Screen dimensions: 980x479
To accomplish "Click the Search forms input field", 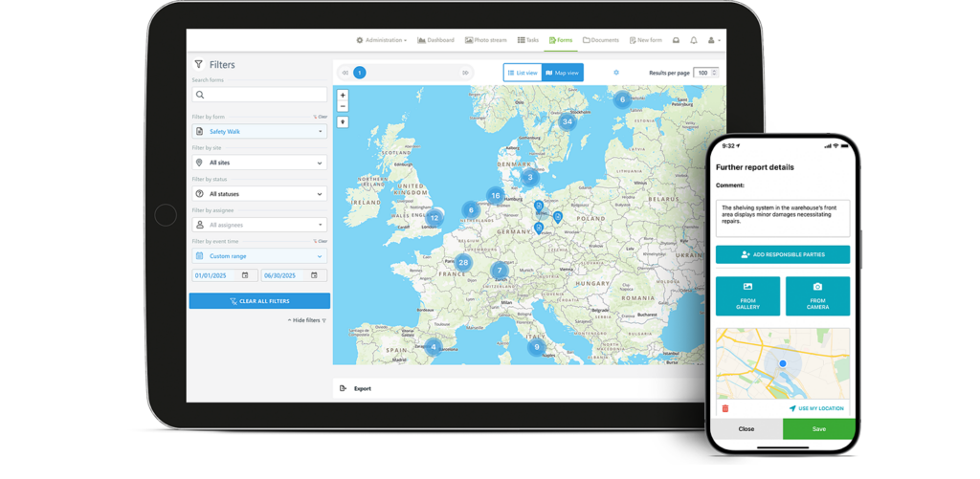I will pyautogui.click(x=259, y=96).
